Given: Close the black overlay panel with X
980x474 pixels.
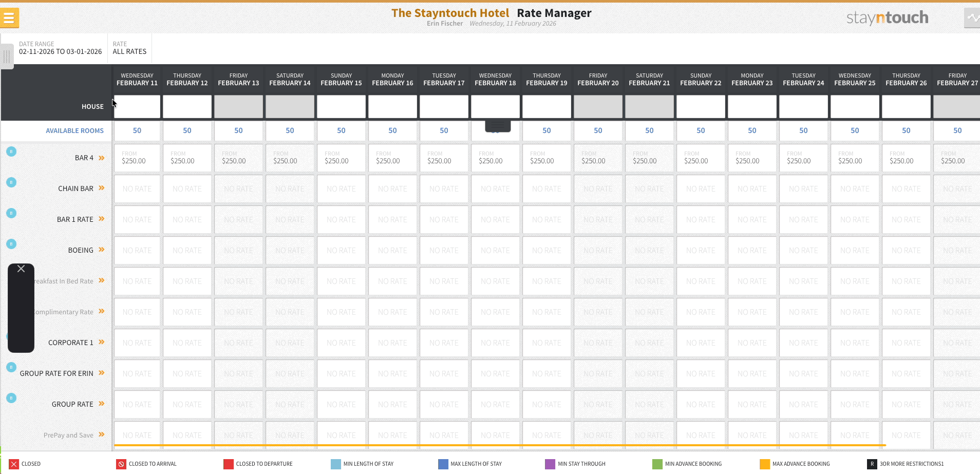Looking at the screenshot, I should (x=21, y=269).
